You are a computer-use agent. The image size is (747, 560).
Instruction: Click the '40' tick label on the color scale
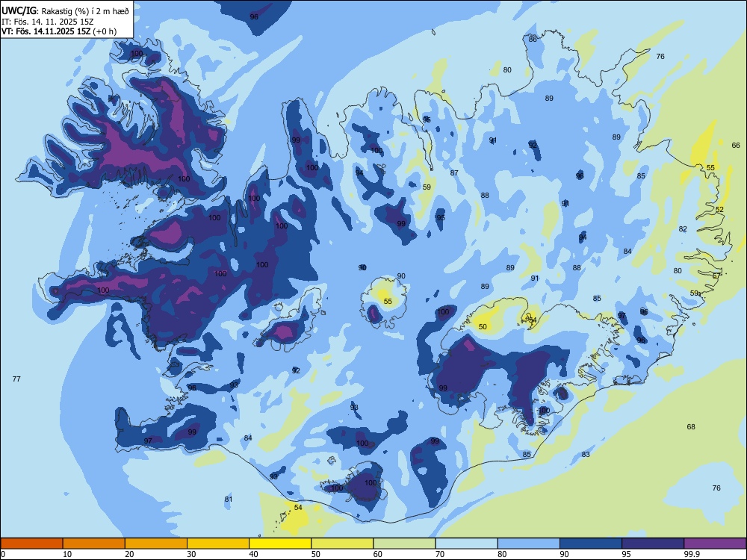click(253, 554)
